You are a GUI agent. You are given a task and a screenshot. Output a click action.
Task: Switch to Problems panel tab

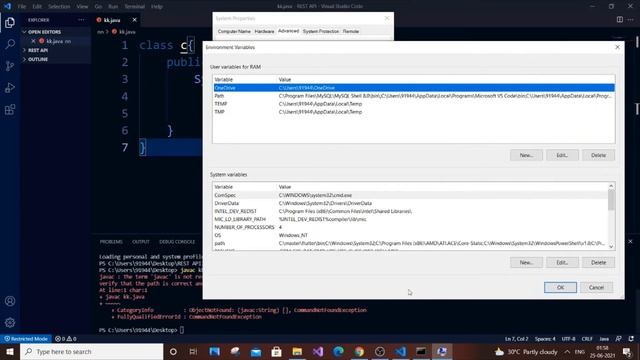(x=111, y=242)
